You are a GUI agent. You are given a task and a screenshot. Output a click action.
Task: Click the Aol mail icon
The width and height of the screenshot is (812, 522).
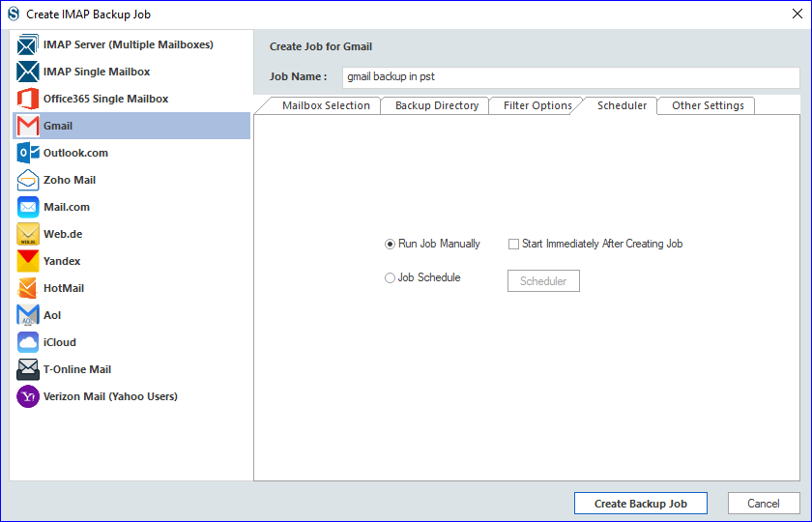click(27, 315)
